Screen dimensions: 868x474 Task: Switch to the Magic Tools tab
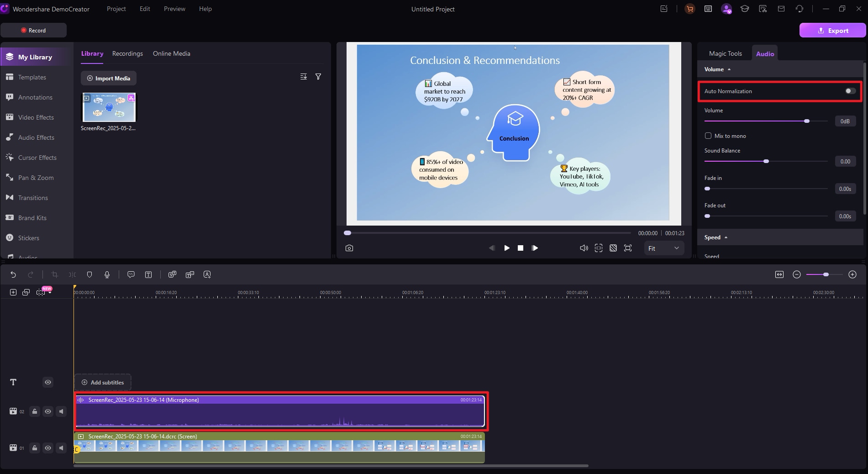725,53
